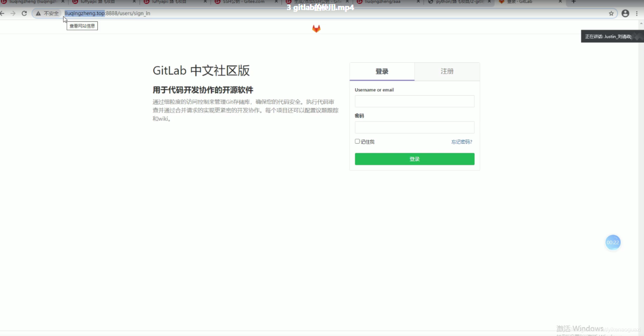Open a new browser tab with plus

tap(574, 2)
